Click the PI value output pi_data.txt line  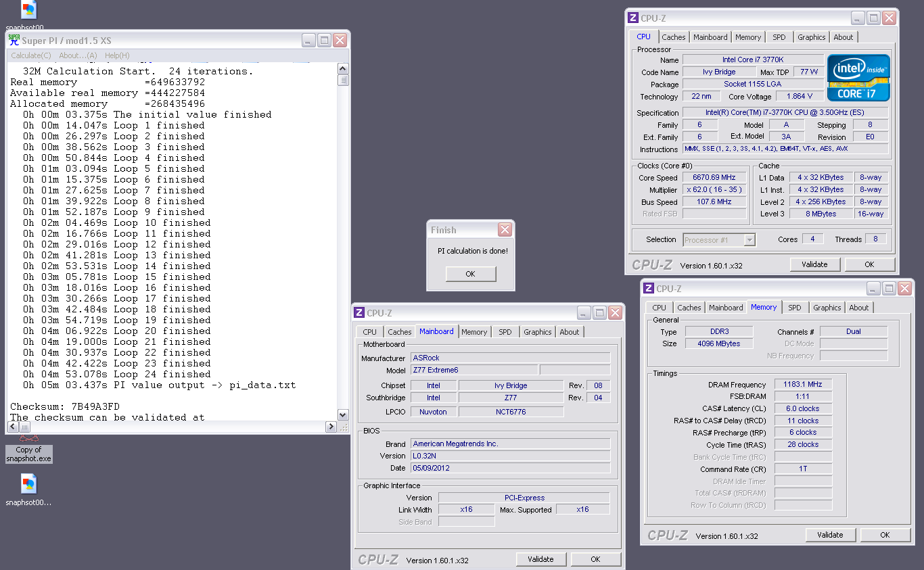pos(160,385)
